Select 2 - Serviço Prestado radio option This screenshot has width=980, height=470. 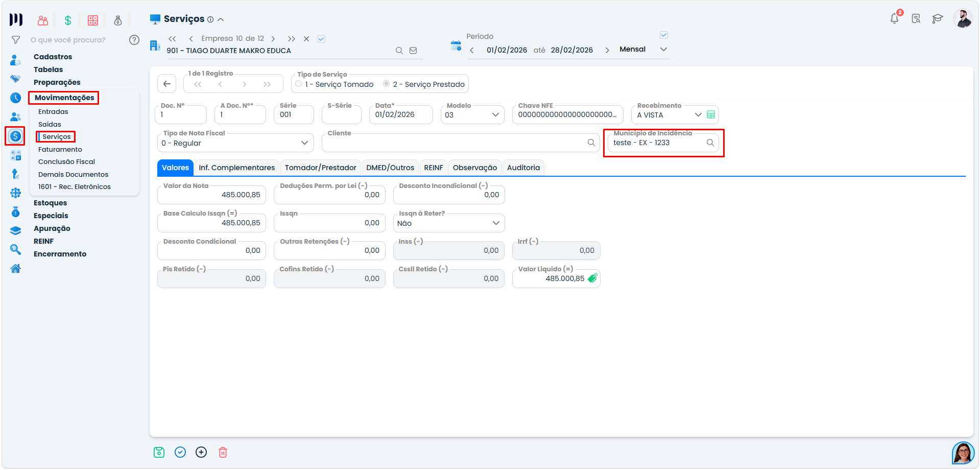point(387,84)
